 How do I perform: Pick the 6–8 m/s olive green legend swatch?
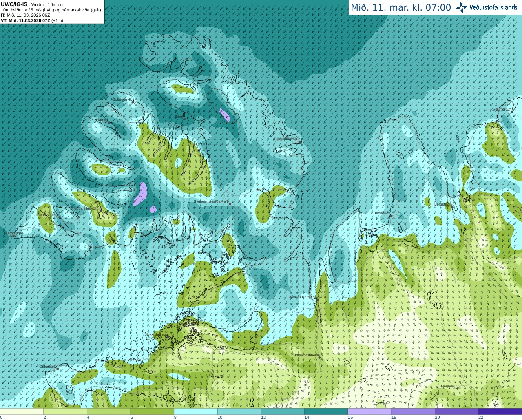(x=152, y=411)
